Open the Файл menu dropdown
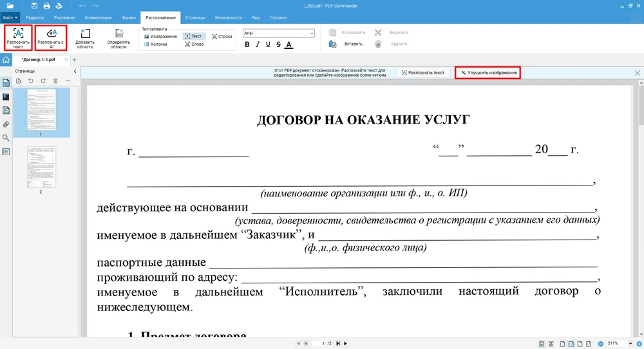 click(10, 17)
